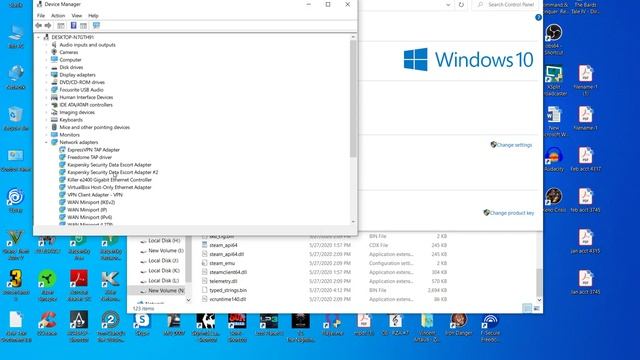The image size is (640, 360).
Task: Click the DVD/CD-ROM drives category icon
Action: coord(54,82)
